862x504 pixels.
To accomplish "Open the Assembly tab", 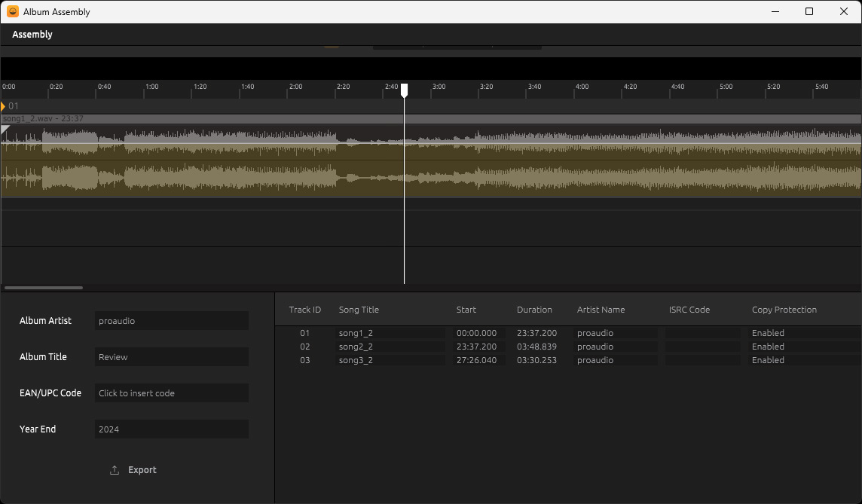I will [32, 35].
